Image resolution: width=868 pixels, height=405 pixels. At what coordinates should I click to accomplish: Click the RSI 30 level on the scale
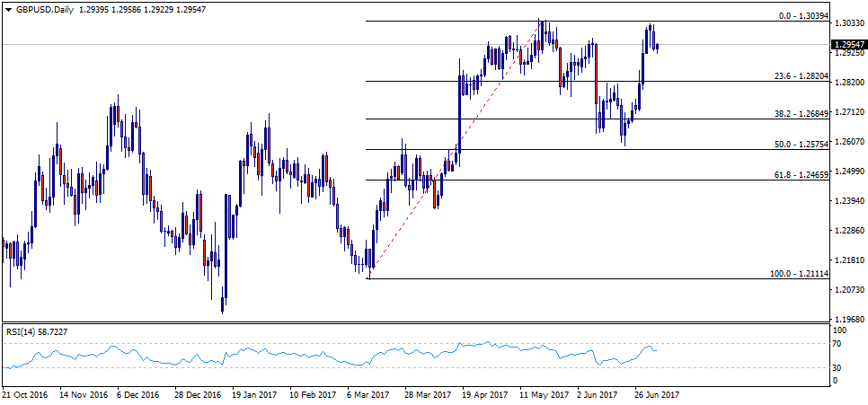tap(837, 367)
